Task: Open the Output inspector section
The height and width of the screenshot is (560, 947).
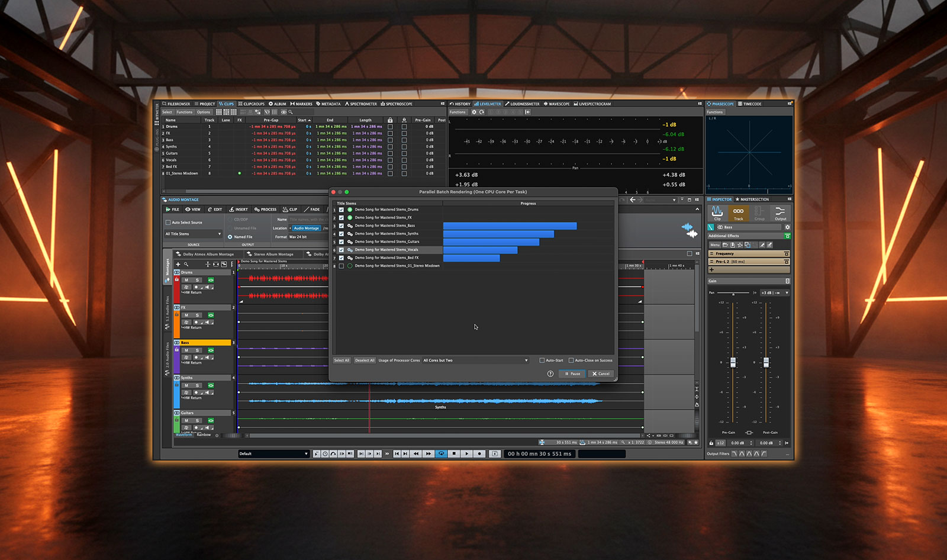Action: pos(780,213)
